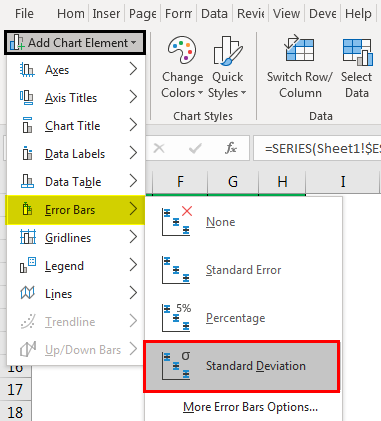Click the Axes menu icon
The image size is (381, 421).
[x=27, y=70]
